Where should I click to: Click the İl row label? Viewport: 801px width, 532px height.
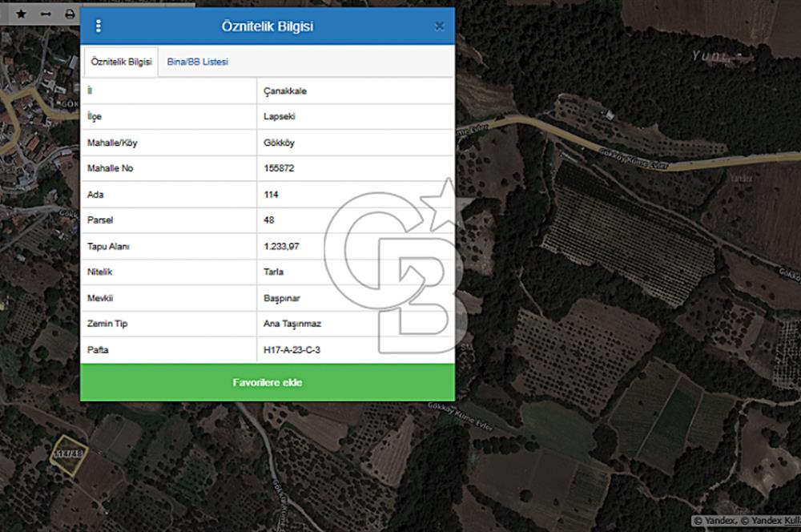[90, 91]
